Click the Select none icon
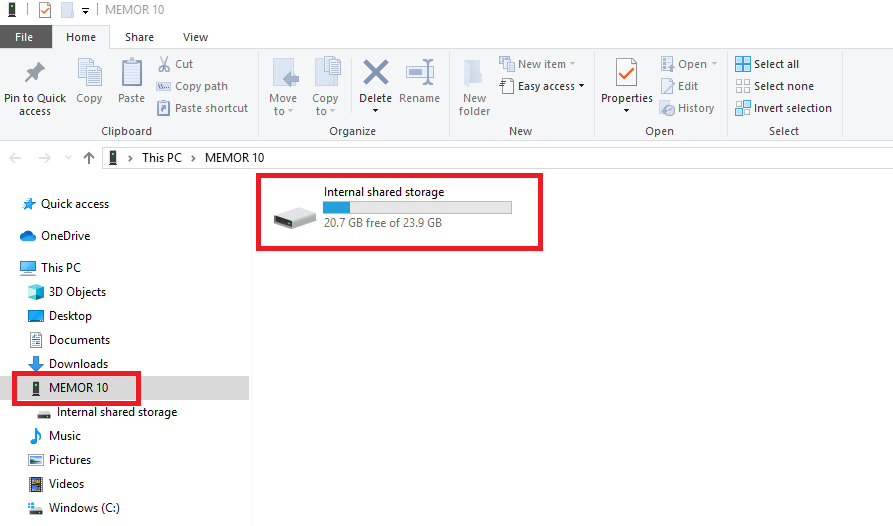 pos(743,86)
